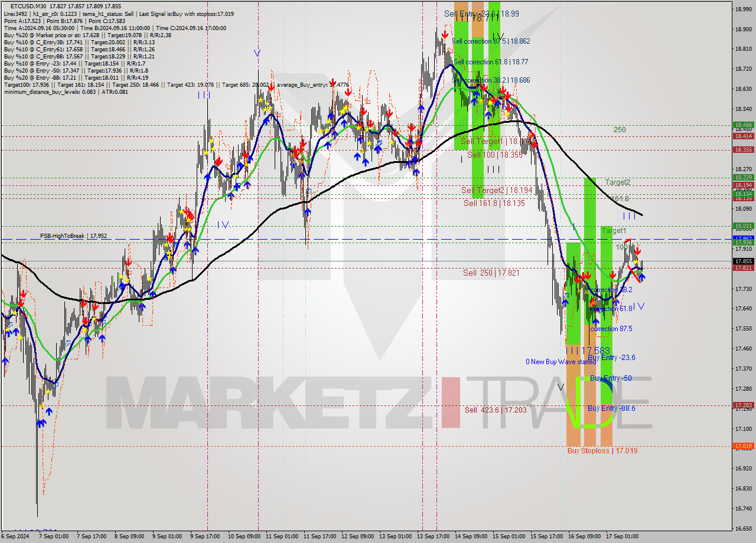Select the '15 Sep 17:00' time label
This screenshot has width=756, height=543.
pos(546,537)
